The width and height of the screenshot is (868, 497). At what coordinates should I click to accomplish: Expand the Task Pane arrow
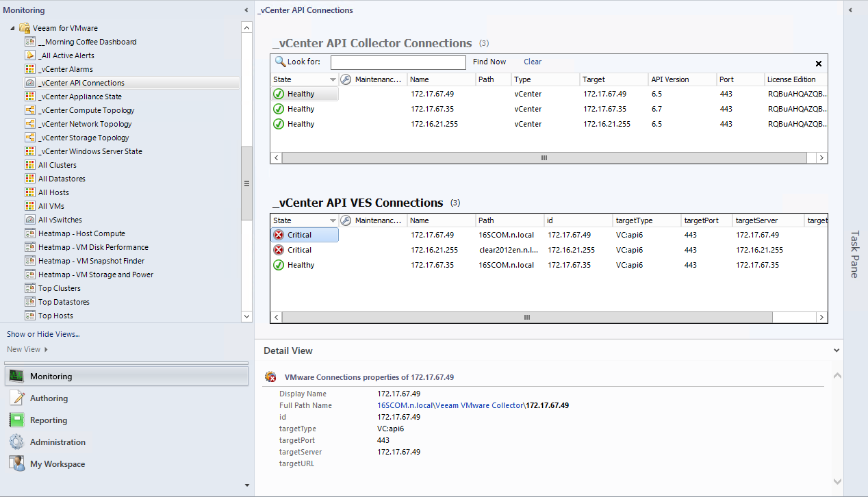click(850, 10)
